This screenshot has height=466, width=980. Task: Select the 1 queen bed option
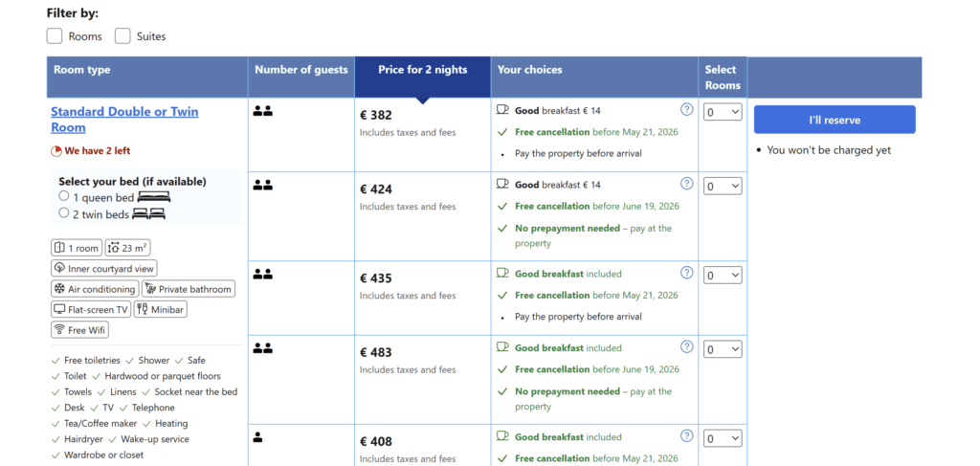point(64,196)
